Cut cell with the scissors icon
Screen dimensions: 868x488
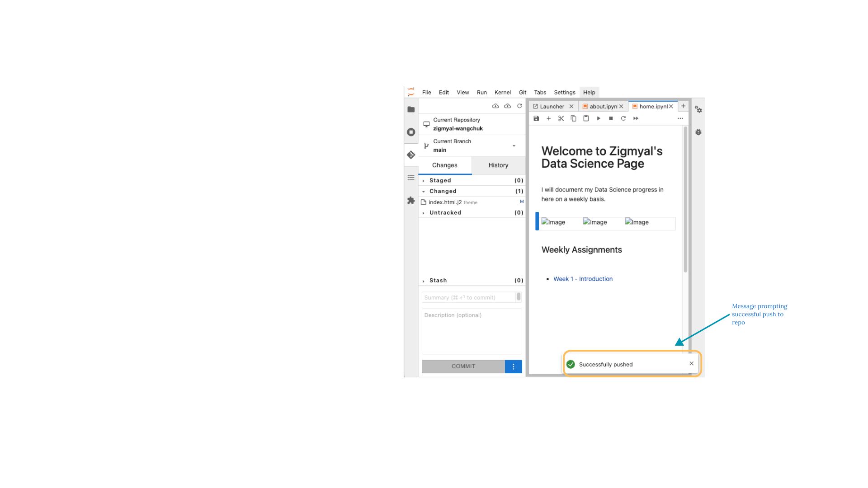(x=561, y=118)
